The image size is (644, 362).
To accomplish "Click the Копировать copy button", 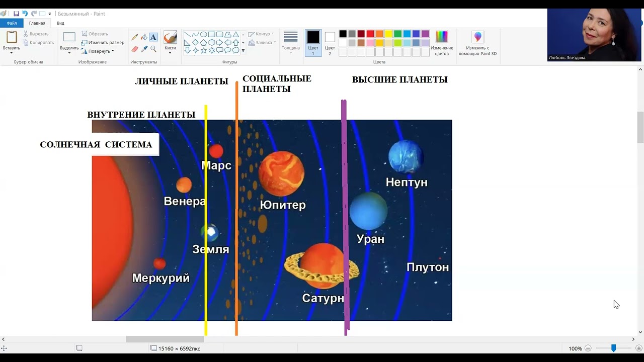I will pos(38,42).
